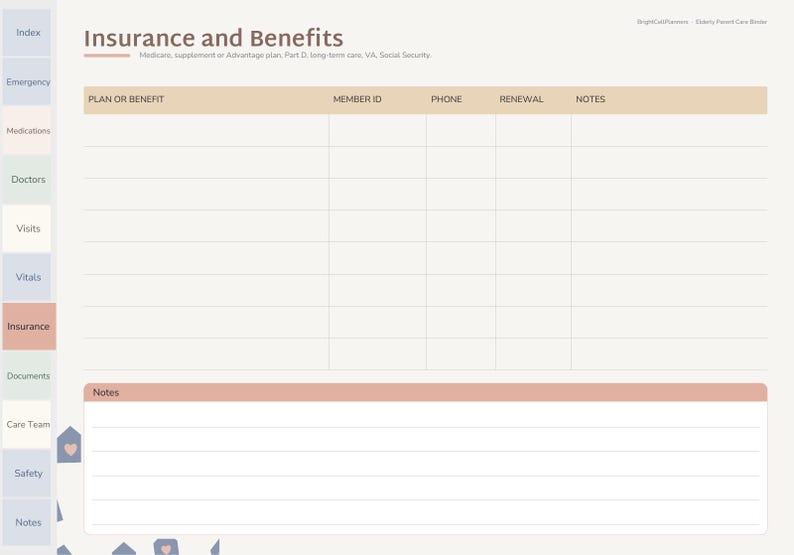Open the Index tab

(27, 32)
